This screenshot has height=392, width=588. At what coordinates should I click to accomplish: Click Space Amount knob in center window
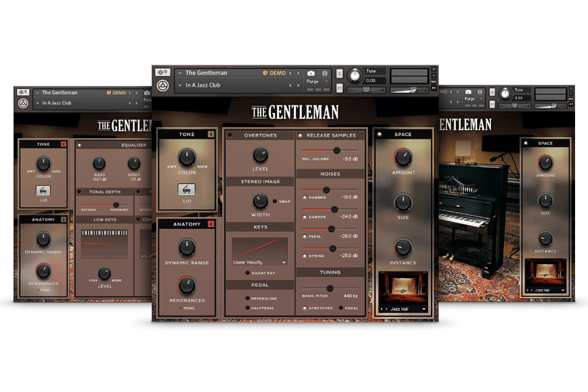tap(403, 158)
